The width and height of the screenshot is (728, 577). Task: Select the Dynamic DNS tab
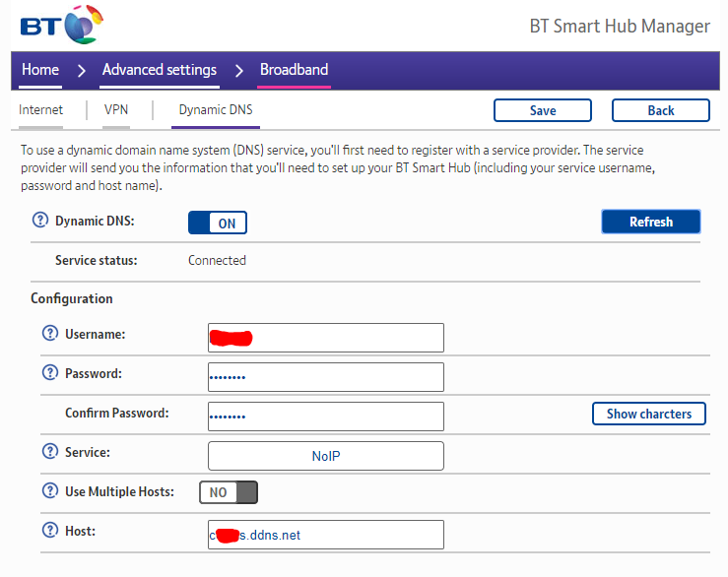coord(215,110)
